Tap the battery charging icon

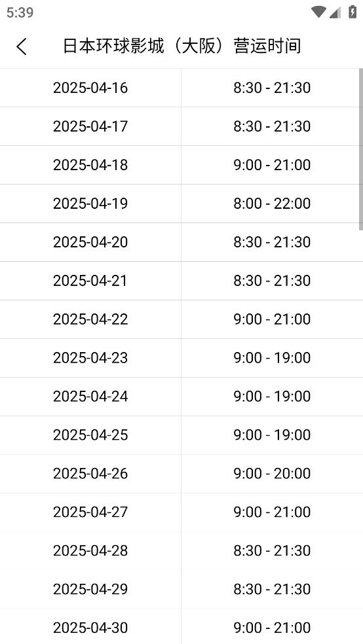(x=353, y=12)
